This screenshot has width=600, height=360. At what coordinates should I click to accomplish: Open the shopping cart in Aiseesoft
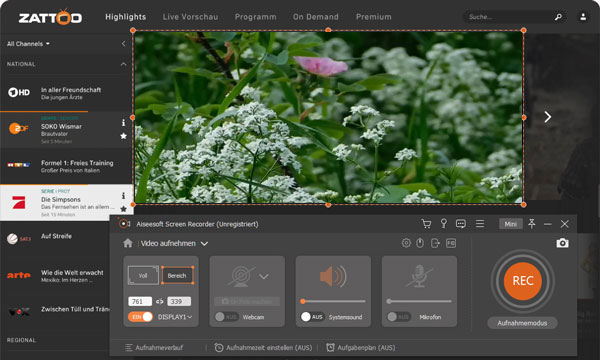click(x=426, y=224)
